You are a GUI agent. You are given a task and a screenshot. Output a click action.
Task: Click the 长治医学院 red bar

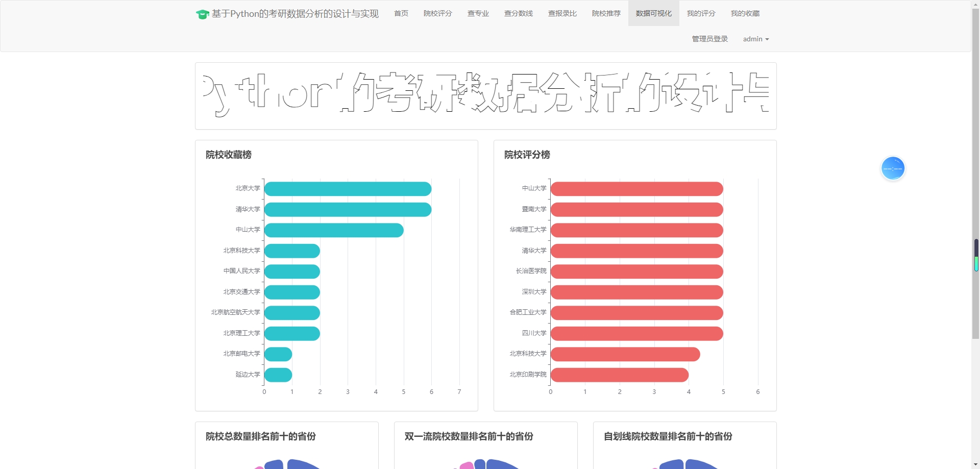point(636,271)
